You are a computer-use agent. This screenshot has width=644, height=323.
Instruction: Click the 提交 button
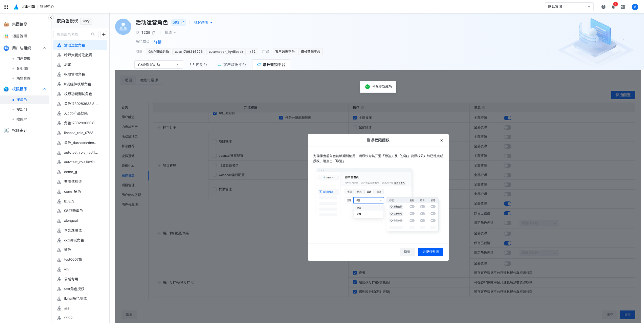[x=627, y=315]
